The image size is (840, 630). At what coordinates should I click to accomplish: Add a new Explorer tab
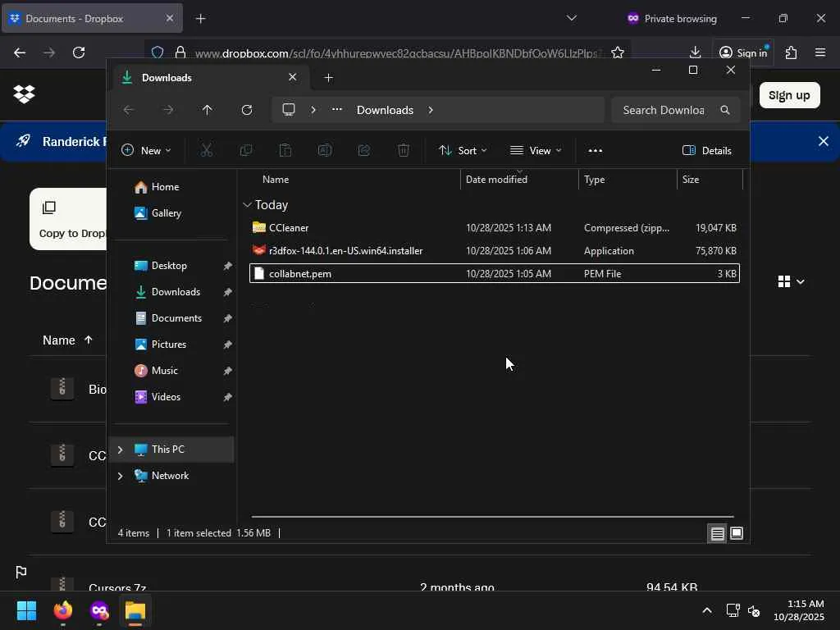329,78
